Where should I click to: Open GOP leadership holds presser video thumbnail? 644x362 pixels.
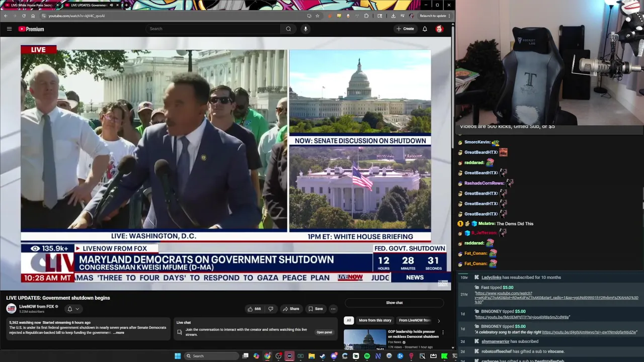[365, 339]
